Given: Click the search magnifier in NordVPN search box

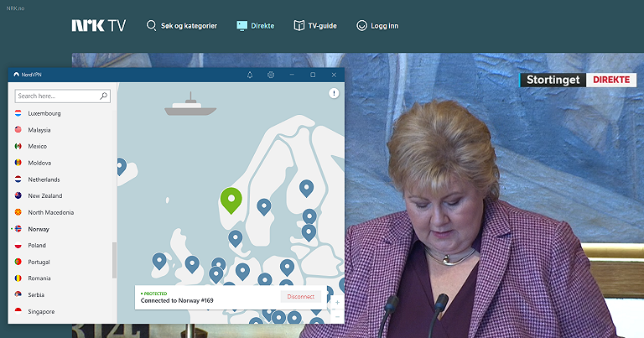Looking at the screenshot, I should click(x=103, y=96).
